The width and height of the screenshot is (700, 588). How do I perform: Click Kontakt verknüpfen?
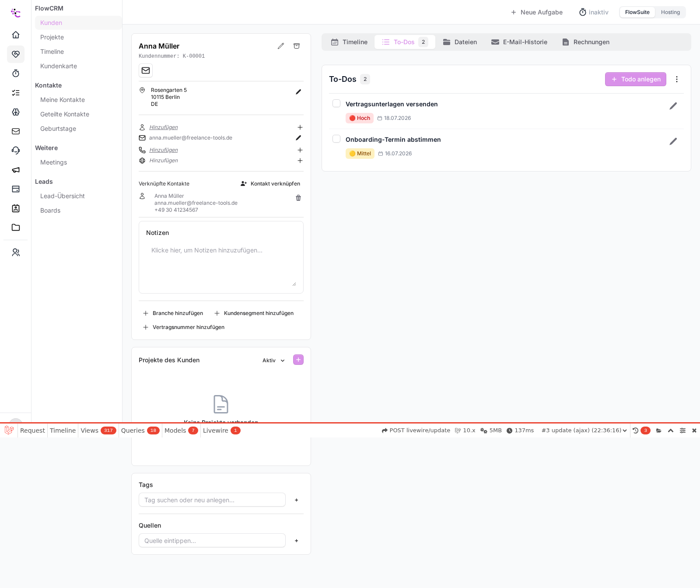click(x=270, y=184)
